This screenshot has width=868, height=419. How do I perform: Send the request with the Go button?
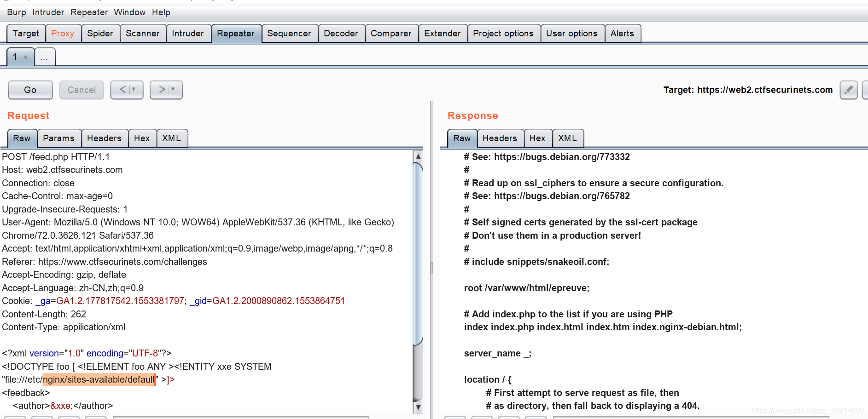(30, 90)
